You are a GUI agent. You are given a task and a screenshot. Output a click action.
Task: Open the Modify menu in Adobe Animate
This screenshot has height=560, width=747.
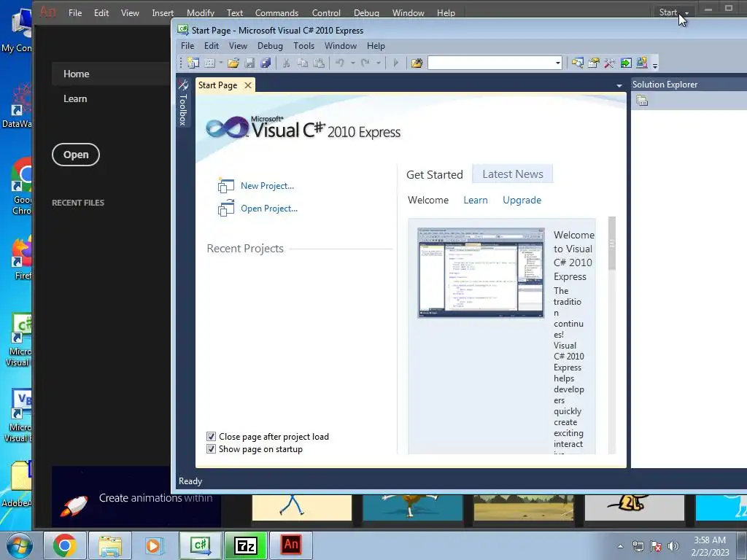[201, 13]
